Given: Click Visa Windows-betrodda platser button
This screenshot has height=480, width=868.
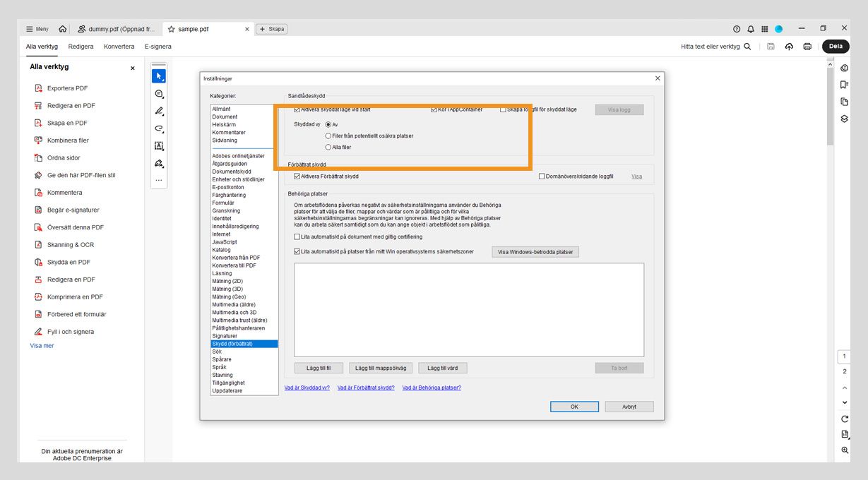Looking at the screenshot, I should (x=535, y=251).
